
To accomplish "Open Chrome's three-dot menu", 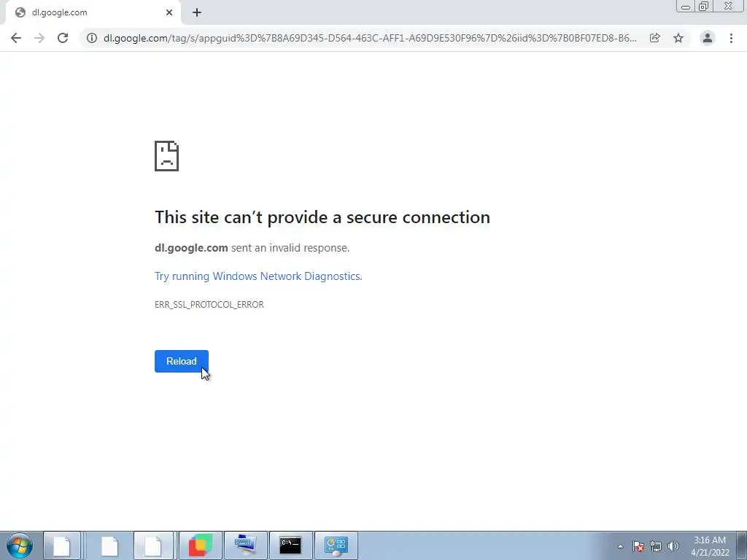I will click(731, 38).
